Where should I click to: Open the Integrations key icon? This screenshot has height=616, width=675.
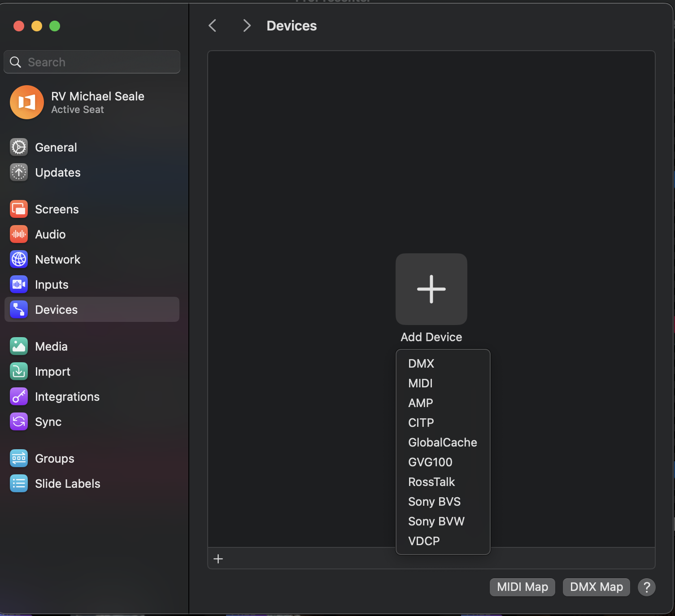[19, 397]
